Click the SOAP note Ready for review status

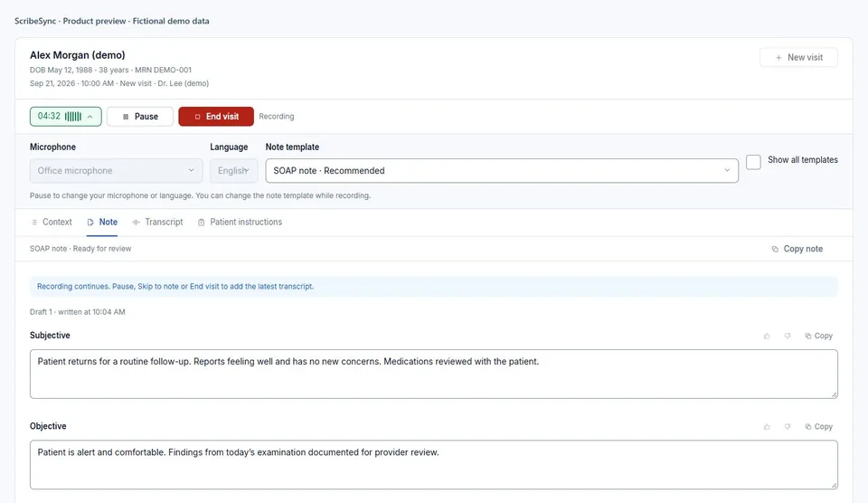coord(80,249)
